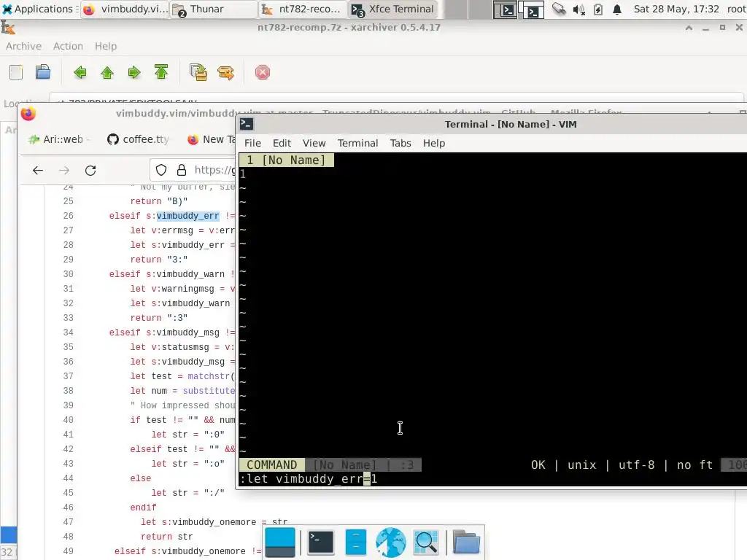
Task: Click Firefox back arrow button
Action: pyautogui.click(x=38, y=170)
